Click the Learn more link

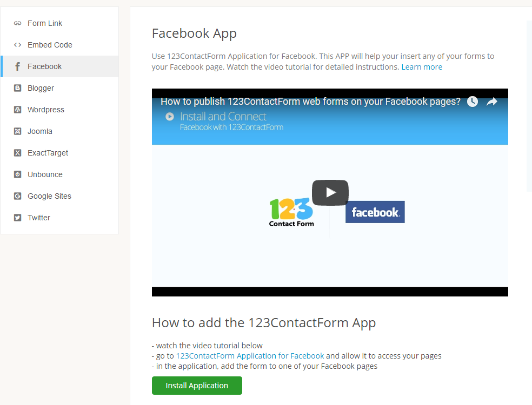[x=422, y=67]
